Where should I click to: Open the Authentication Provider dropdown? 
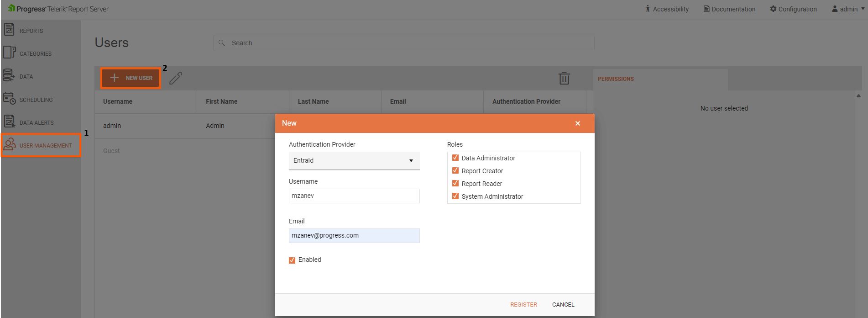coord(354,161)
